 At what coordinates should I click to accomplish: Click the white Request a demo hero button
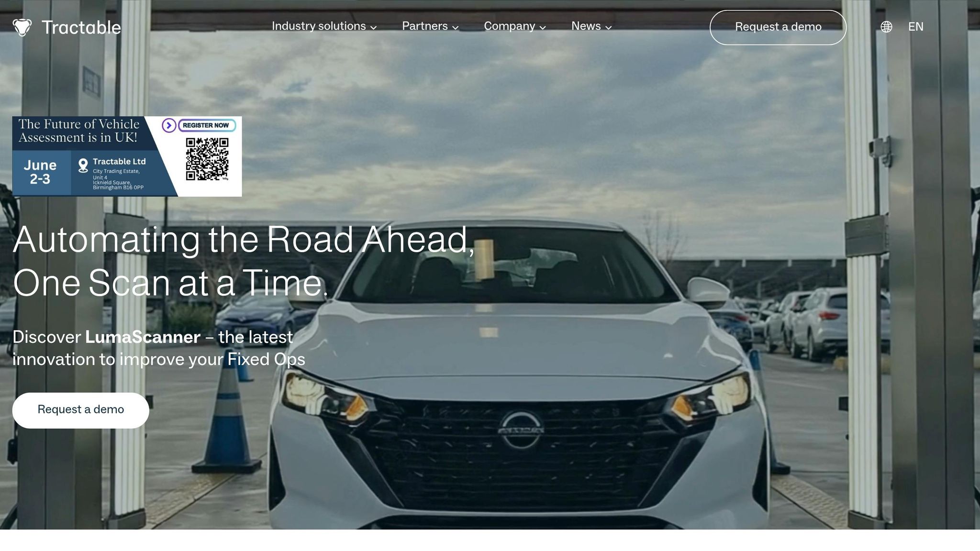(81, 410)
